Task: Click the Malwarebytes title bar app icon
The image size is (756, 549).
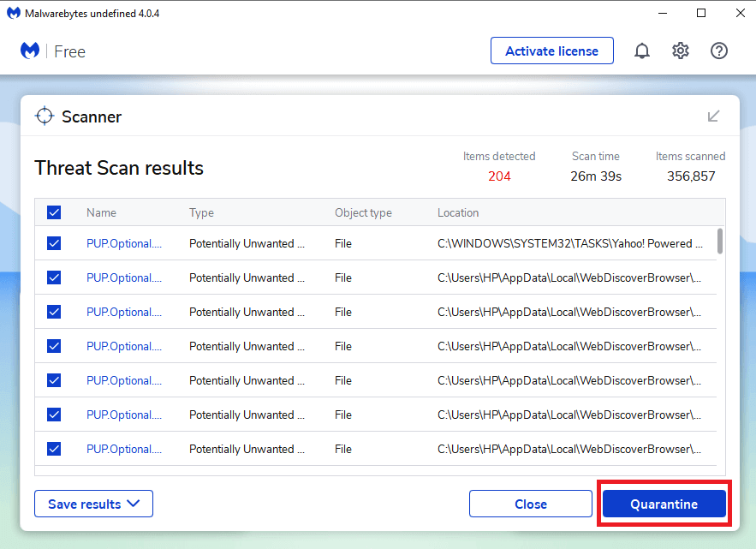Action: point(14,13)
